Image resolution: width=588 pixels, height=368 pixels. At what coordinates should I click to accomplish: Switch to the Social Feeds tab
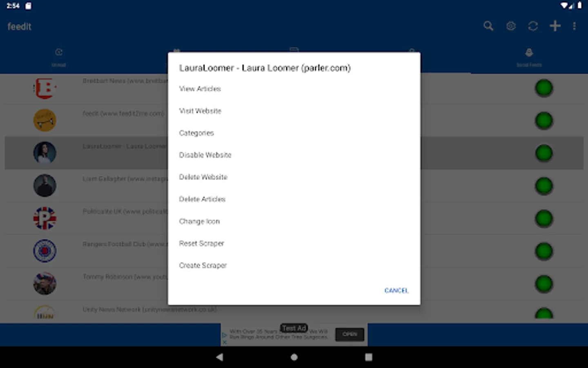(x=529, y=57)
